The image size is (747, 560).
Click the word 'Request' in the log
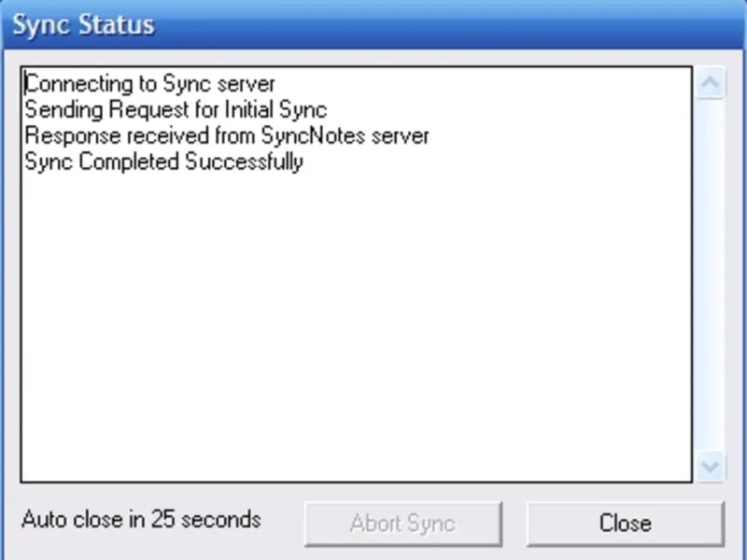coord(148,110)
